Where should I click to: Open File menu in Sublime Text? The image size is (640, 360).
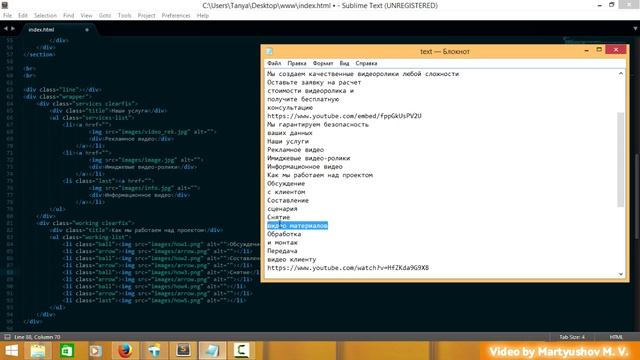(x=7, y=16)
